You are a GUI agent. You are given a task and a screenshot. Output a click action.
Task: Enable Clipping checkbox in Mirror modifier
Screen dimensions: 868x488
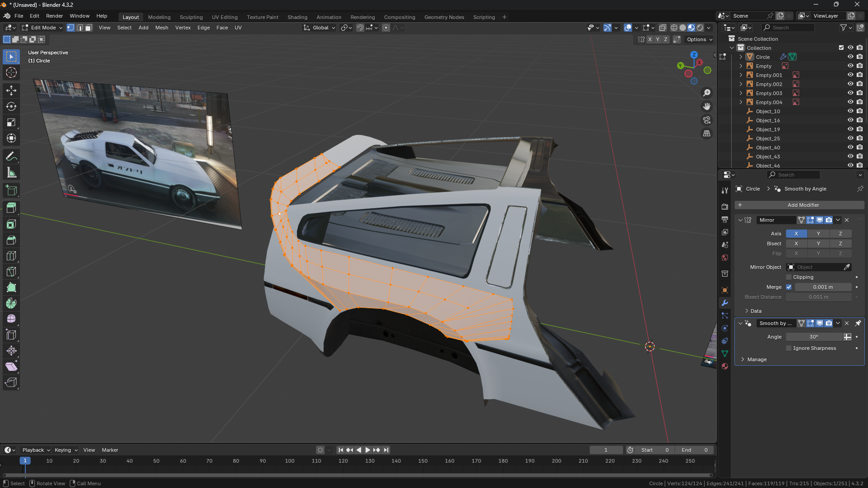coord(789,277)
